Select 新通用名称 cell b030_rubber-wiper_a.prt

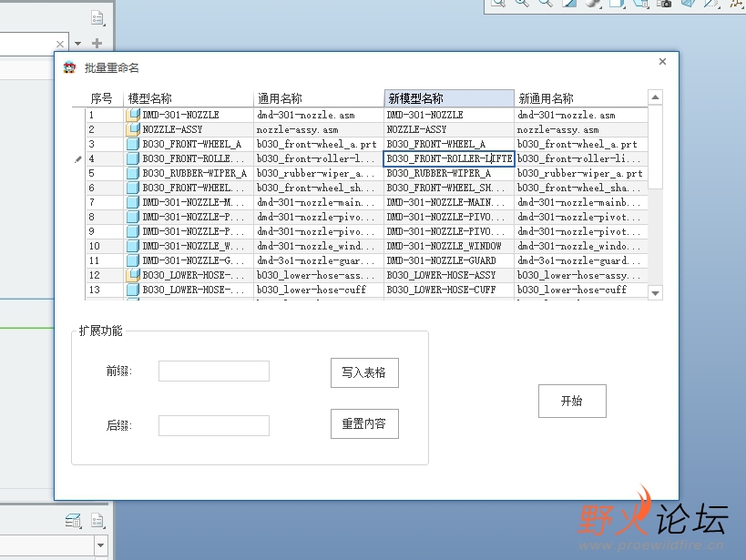[x=581, y=173]
